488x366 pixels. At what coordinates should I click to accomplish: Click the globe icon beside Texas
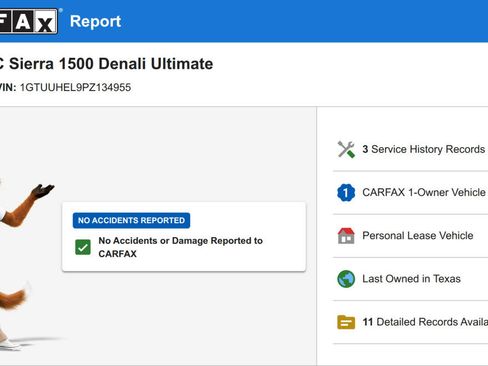click(346, 279)
